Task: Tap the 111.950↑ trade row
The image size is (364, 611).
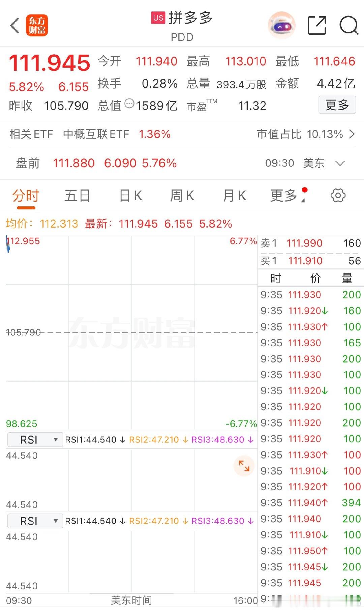Action: pyautogui.click(x=311, y=551)
